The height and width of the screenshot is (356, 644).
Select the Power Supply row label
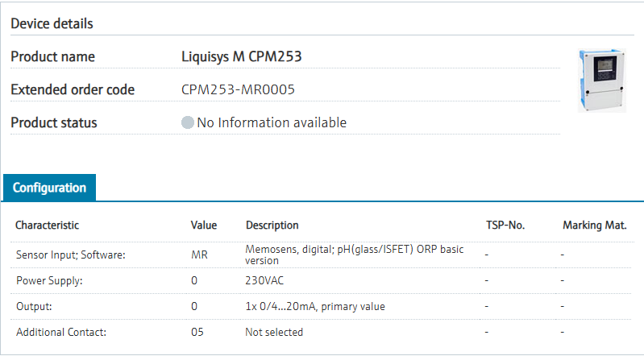point(48,280)
